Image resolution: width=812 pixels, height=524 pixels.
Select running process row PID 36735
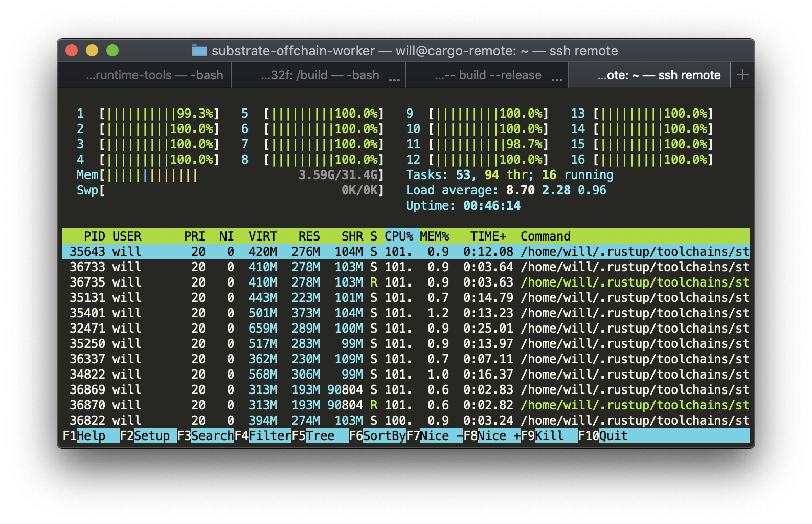[406, 282]
